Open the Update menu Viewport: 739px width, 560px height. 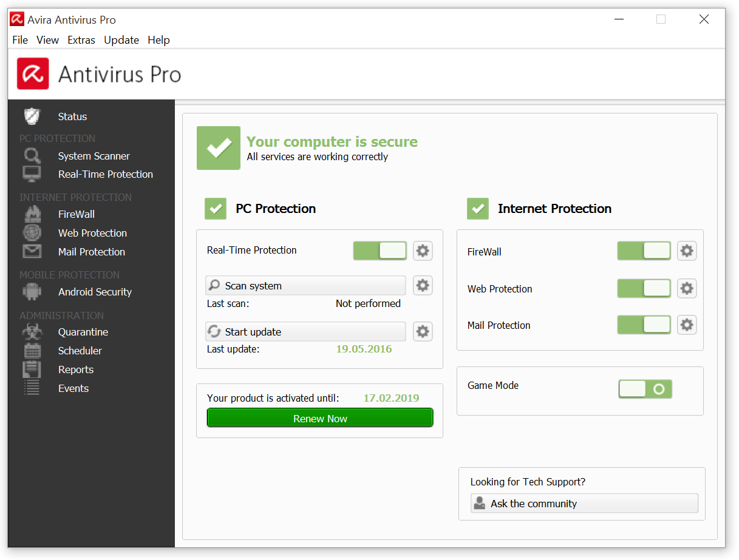121,40
